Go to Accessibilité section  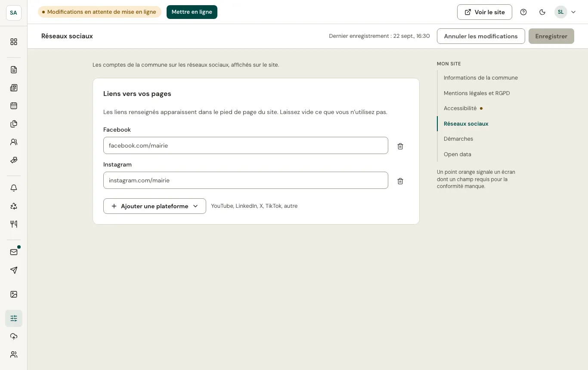460,108
